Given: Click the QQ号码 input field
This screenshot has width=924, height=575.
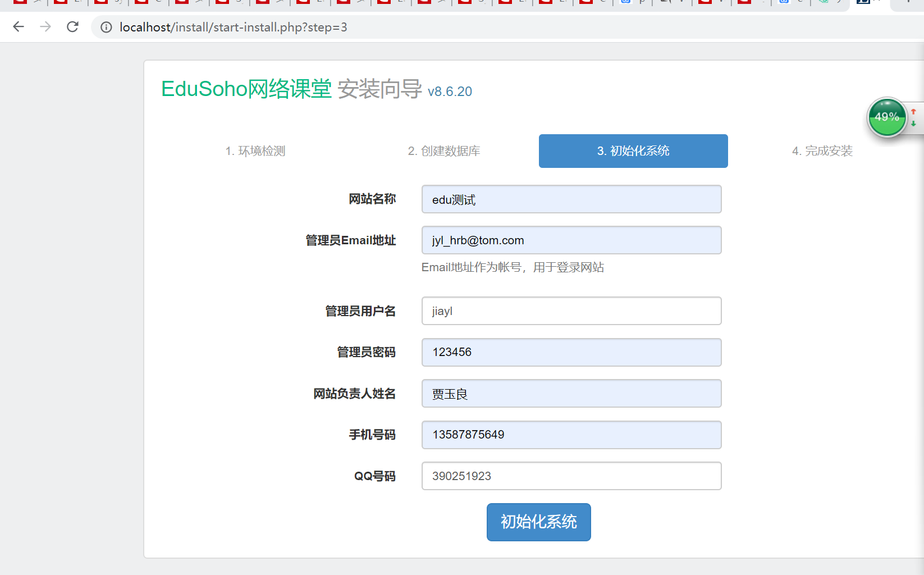Looking at the screenshot, I should pyautogui.click(x=571, y=476).
